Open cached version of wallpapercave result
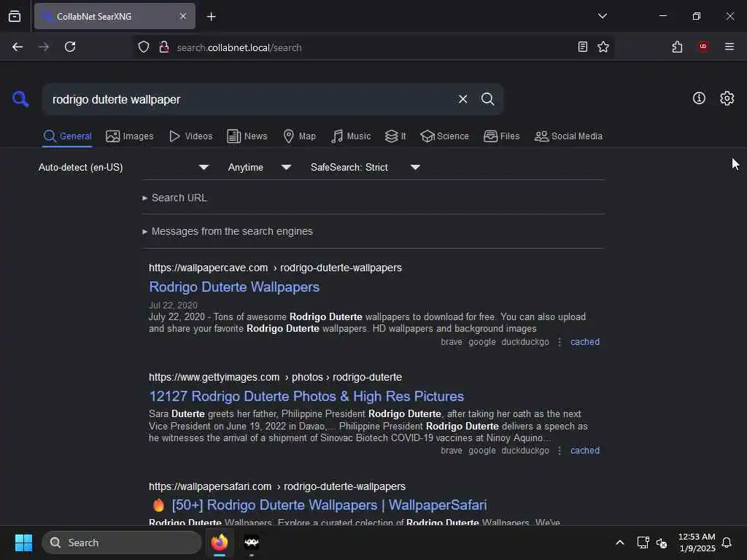This screenshot has width=747, height=560. point(584,342)
